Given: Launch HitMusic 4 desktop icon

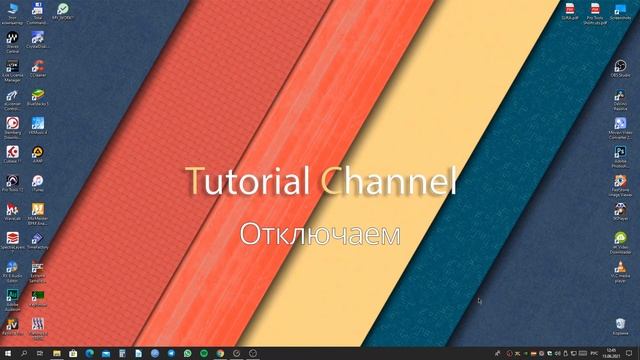Looking at the screenshot, I should pos(38,126).
